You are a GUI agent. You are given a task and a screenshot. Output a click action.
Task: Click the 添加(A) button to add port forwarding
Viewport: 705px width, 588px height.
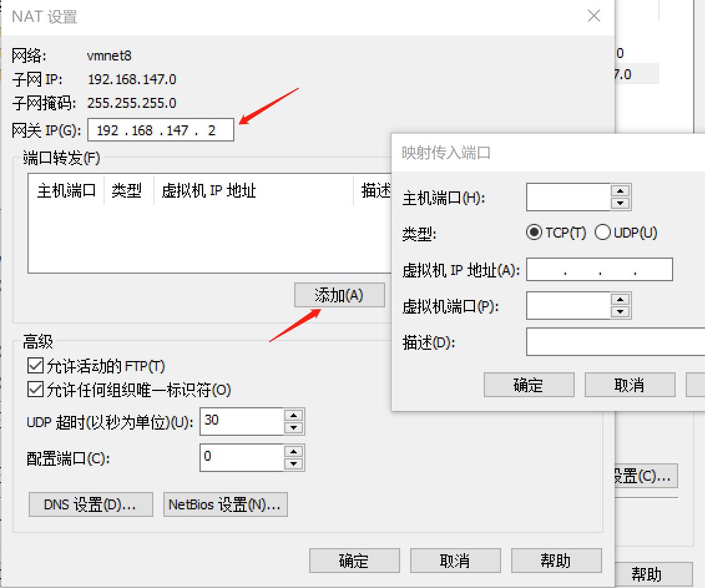click(340, 294)
